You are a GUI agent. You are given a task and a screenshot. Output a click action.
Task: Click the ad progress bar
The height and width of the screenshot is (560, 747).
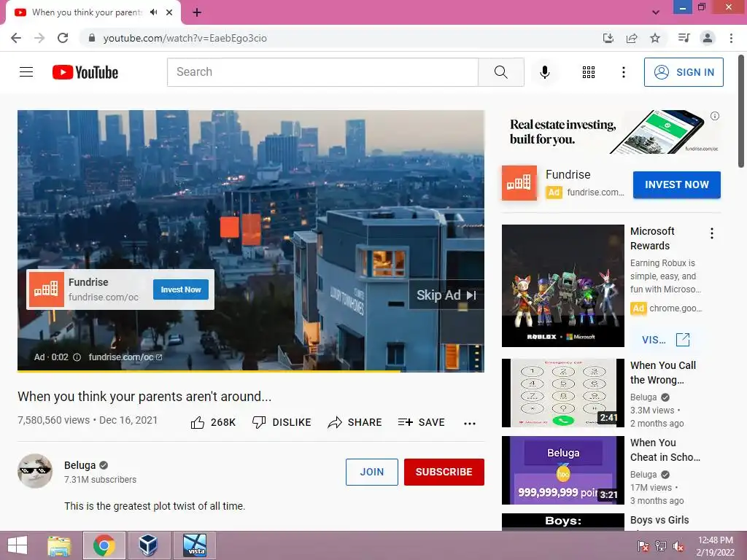pos(251,371)
